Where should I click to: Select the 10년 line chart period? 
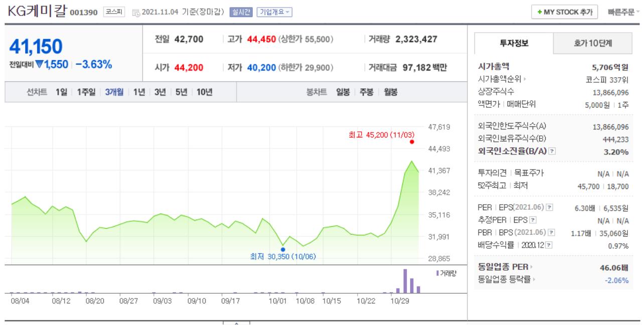[204, 92]
